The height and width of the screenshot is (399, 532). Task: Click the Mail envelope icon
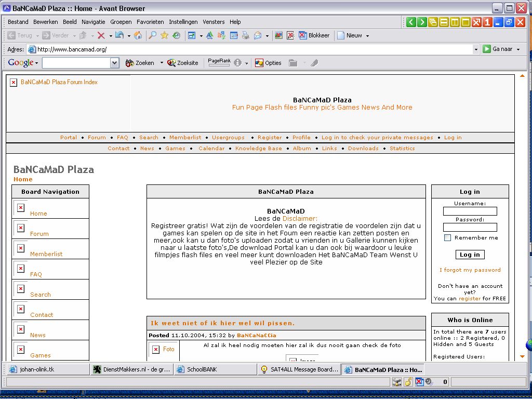258,35
